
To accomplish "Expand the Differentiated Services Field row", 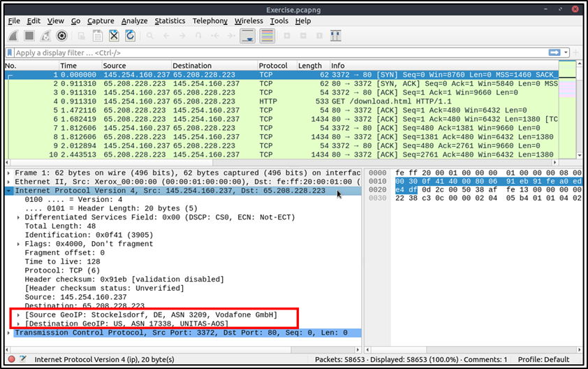I will point(19,218).
